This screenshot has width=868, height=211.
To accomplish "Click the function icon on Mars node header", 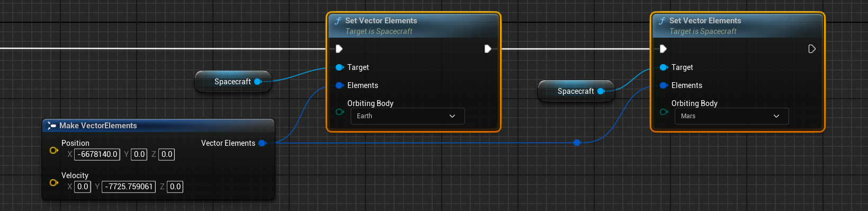I will [662, 21].
